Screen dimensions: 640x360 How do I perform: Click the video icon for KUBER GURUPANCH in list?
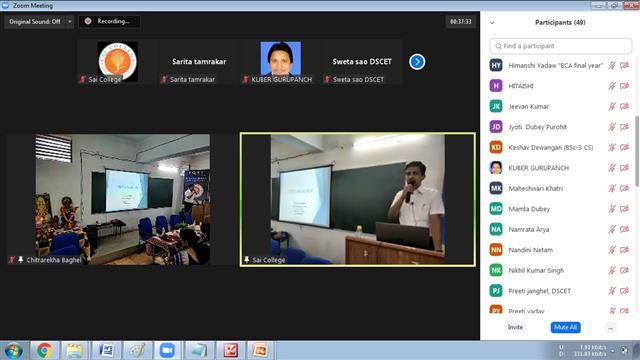tap(624, 168)
